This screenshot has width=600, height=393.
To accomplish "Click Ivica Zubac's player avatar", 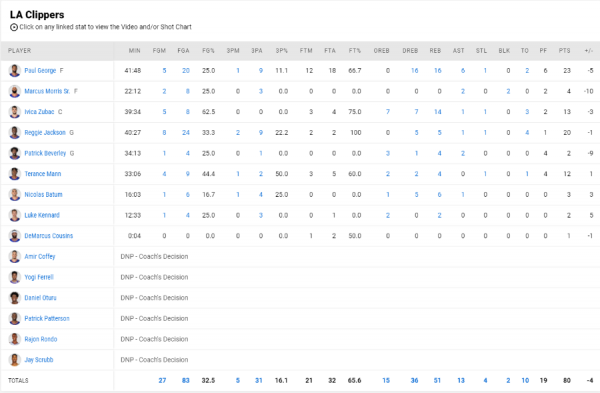I will [15, 112].
